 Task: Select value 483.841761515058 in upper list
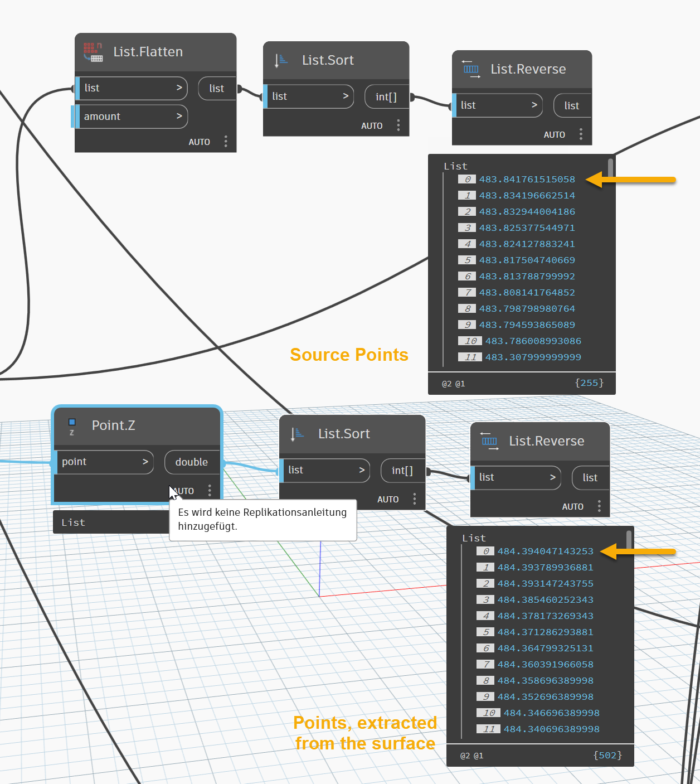527,180
